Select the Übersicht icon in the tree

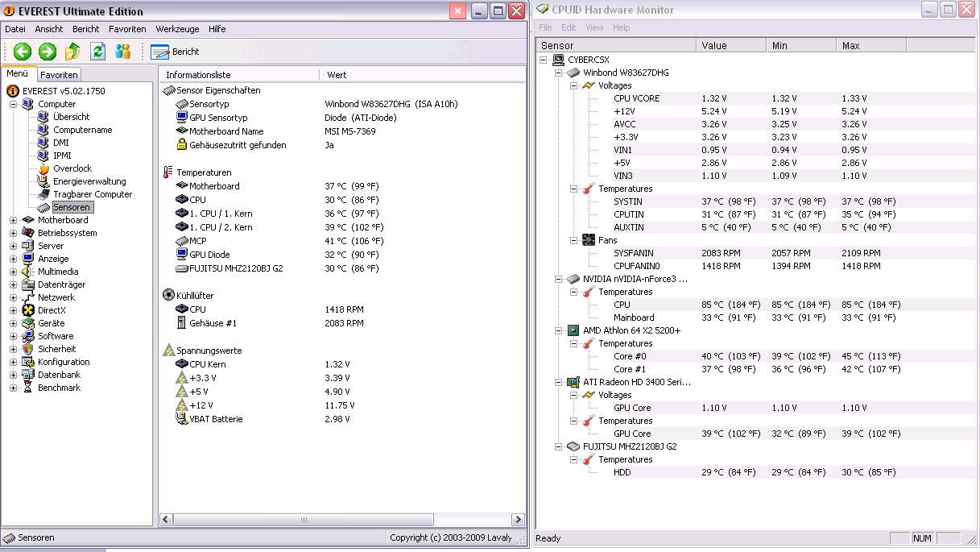coord(43,117)
